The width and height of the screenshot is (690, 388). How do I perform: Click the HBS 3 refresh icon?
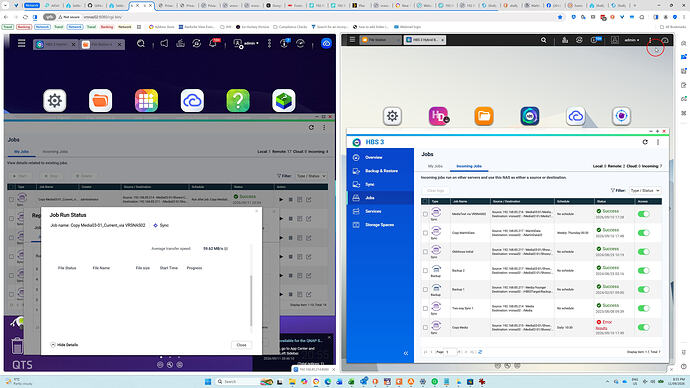click(x=645, y=142)
